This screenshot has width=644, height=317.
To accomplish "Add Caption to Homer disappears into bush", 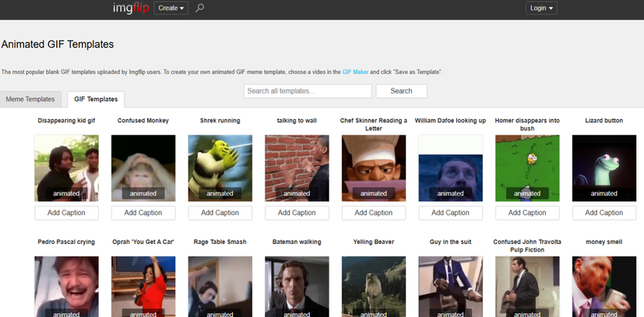I will 527,213.
